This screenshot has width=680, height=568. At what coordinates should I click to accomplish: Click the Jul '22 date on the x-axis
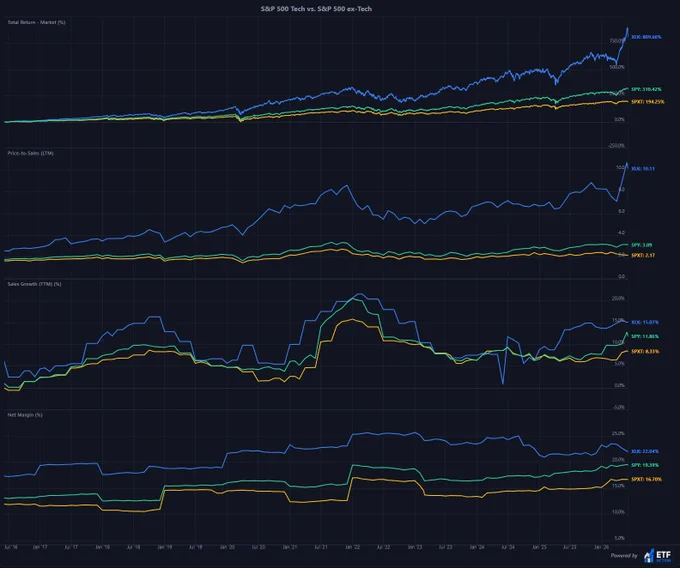coord(383,547)
